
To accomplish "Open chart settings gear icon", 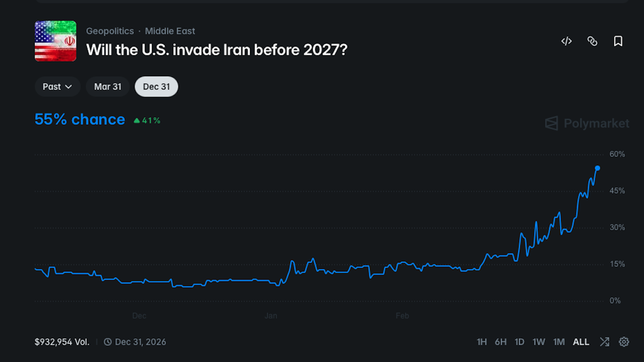I will pyautogui.click(x=624, y=342).
